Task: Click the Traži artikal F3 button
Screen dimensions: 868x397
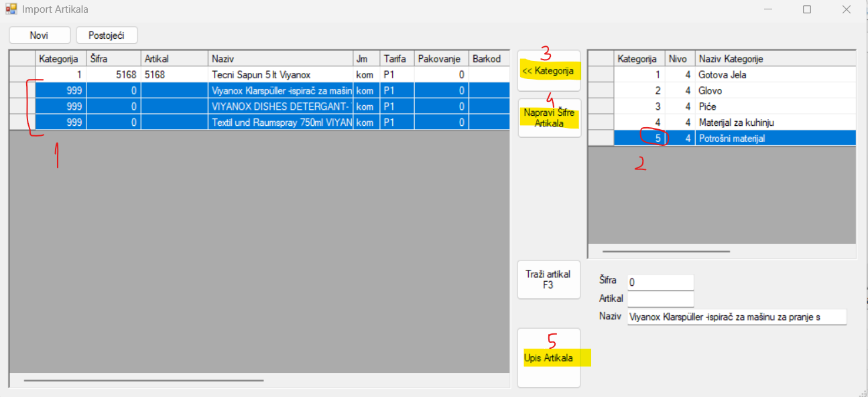Action: pyautogui.click(x=549, y=279)
